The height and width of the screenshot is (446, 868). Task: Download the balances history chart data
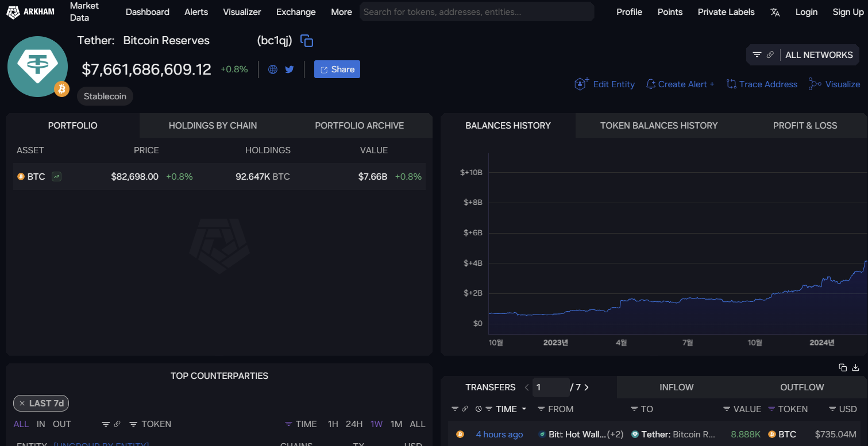[x=855, y=367]
